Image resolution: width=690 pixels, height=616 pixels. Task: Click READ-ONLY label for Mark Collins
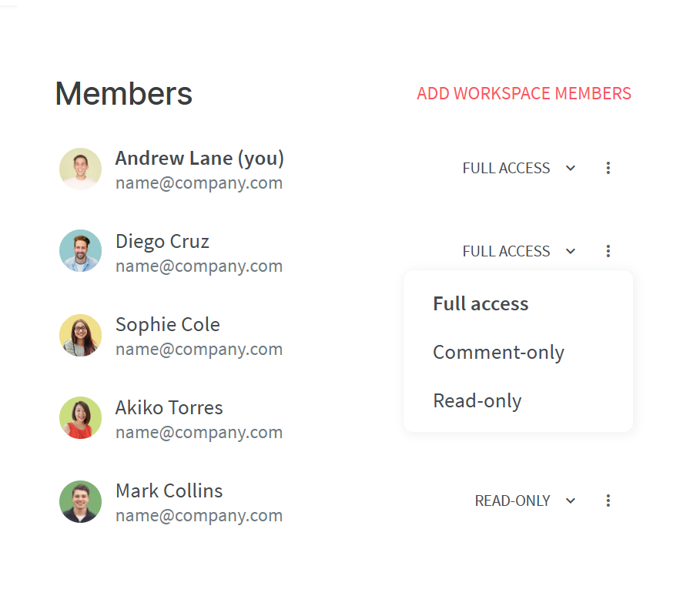click(512, 500)
